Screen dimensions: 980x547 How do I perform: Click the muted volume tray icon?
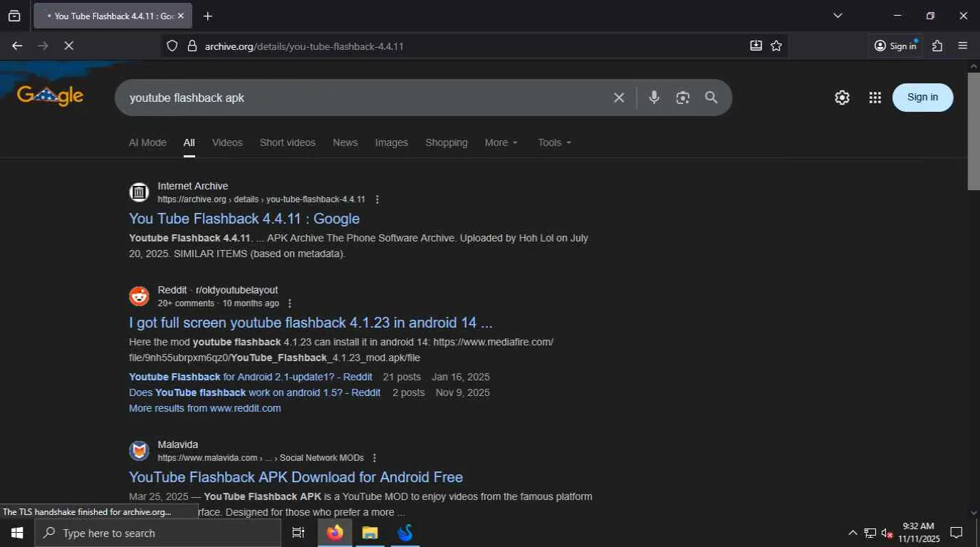[887, 533]
